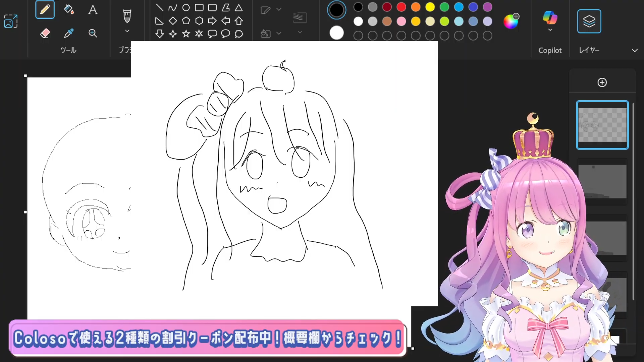Select the Magnifier zoom tool
This screenshot has height=362, width=644.
click(x=93, y=33)
